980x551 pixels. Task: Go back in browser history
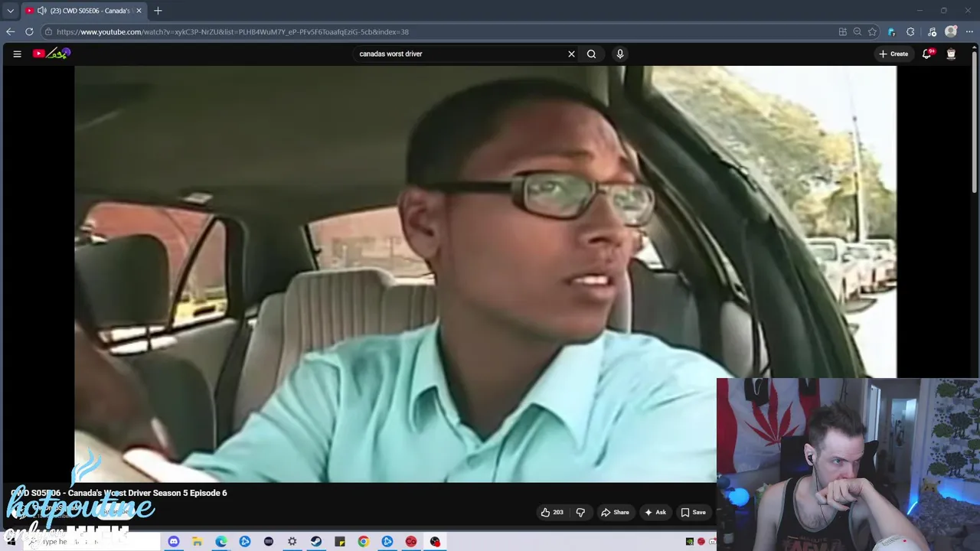(x=10, y=31)
